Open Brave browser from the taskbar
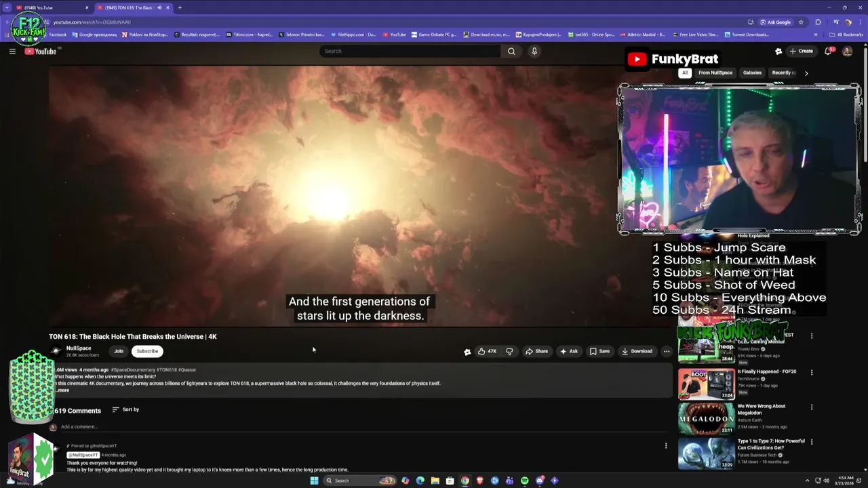This screenshot has height=488, width=868. [479, 481]
